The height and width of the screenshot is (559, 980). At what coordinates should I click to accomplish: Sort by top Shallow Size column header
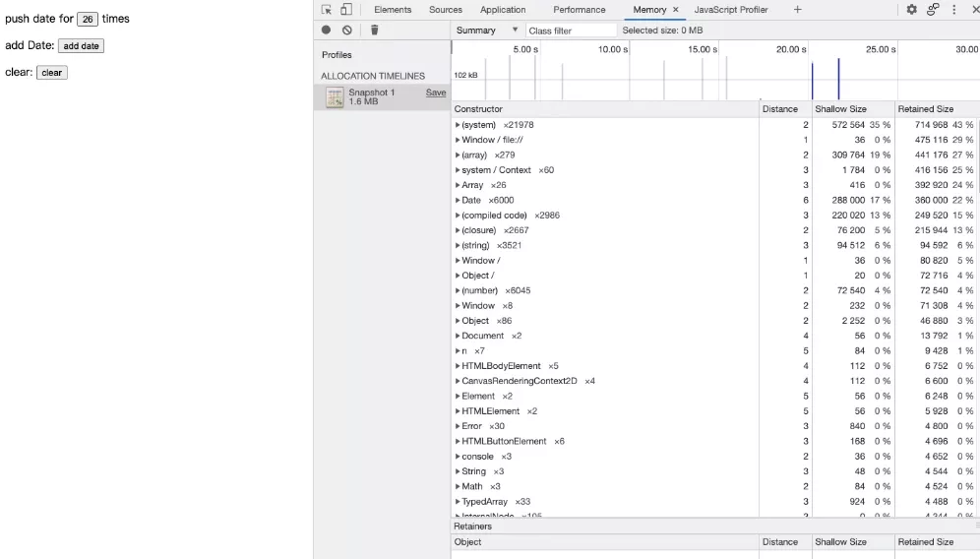point(852,109)
